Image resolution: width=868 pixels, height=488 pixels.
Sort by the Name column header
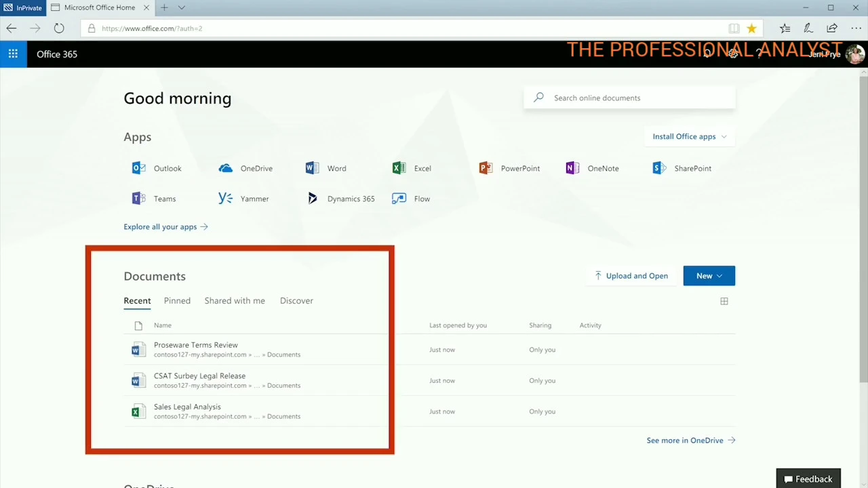(x=163, y=325)
